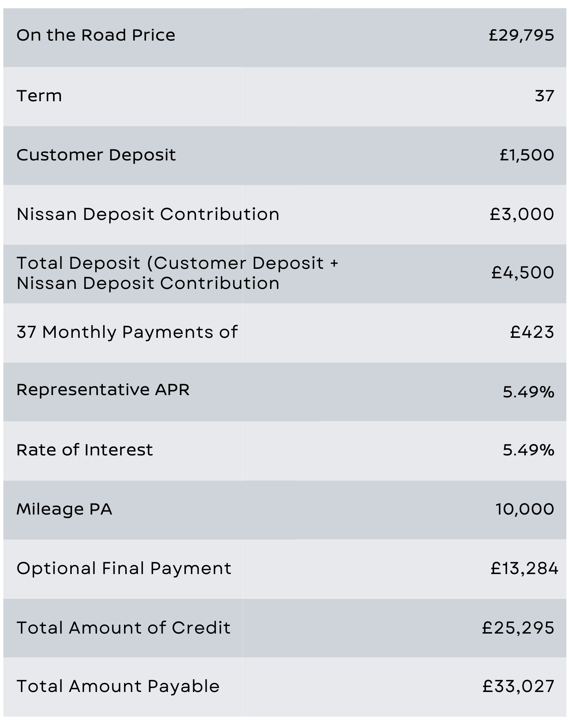Select the £1,500 customer deposit amount
The height and width of the screenshot is (728, 569).
[527, 155]
